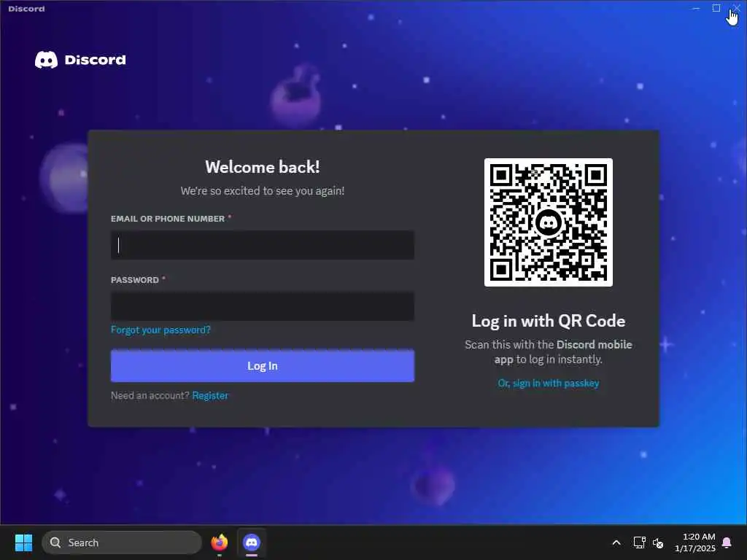Click the Log in with QR Code heading
Screen dimensions: 747x560
point(549,321)
